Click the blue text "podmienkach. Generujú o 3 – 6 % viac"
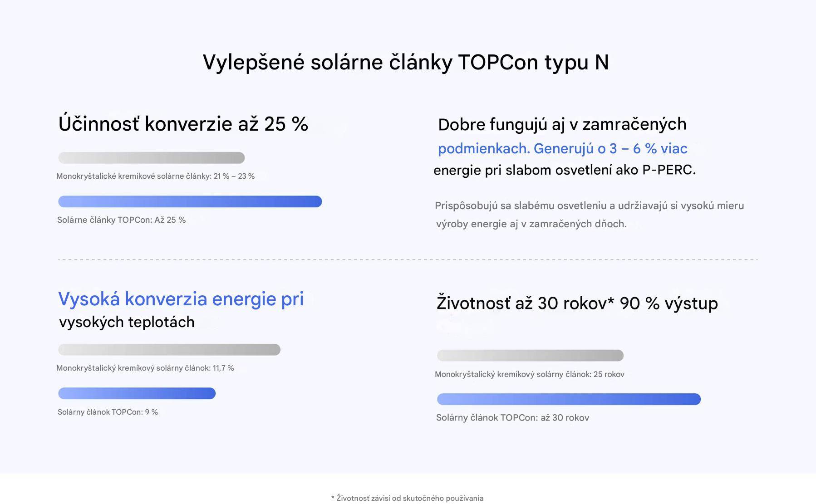The height and width of the screenshot is (504, 816). tap(563, 149)
